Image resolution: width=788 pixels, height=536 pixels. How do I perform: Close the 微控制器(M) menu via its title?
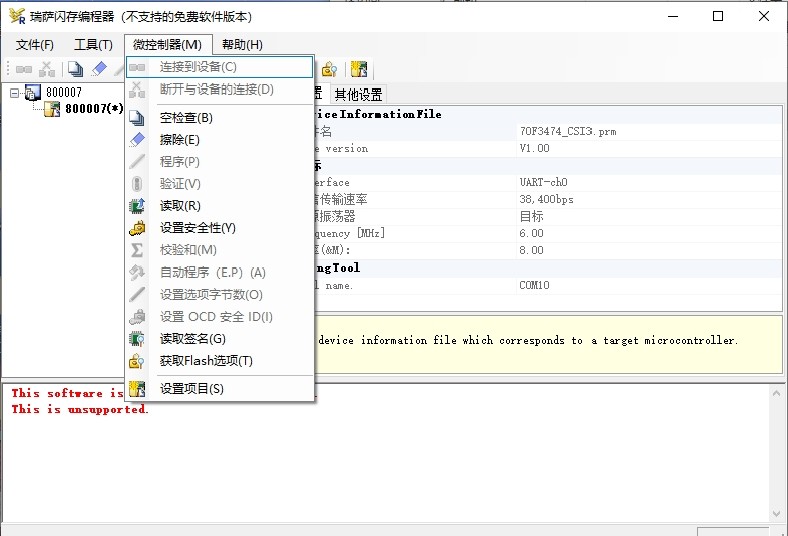tap(167, 45)
